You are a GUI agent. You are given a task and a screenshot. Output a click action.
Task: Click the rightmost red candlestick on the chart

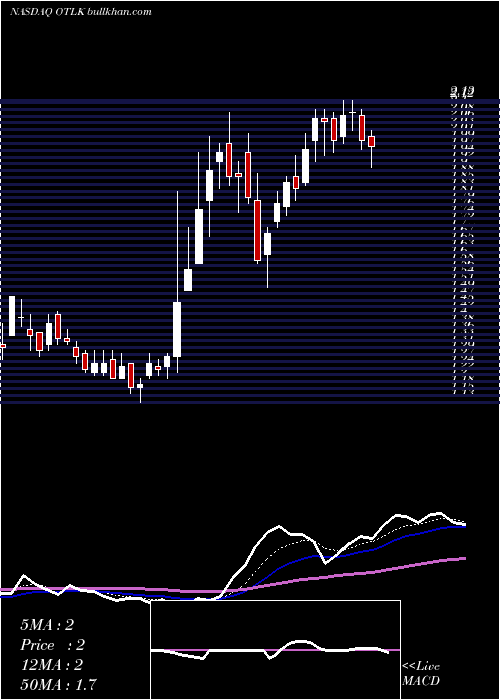(371, 142)
